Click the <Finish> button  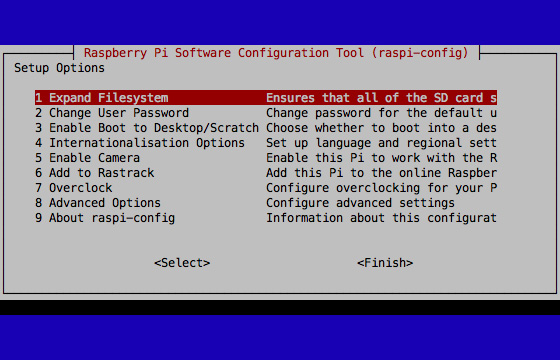(x=385, y=263)
